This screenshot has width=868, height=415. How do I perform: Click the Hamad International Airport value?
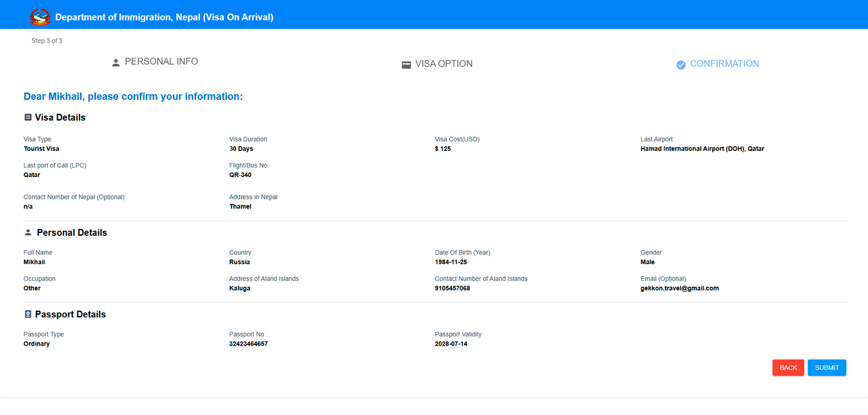[702, 149]
